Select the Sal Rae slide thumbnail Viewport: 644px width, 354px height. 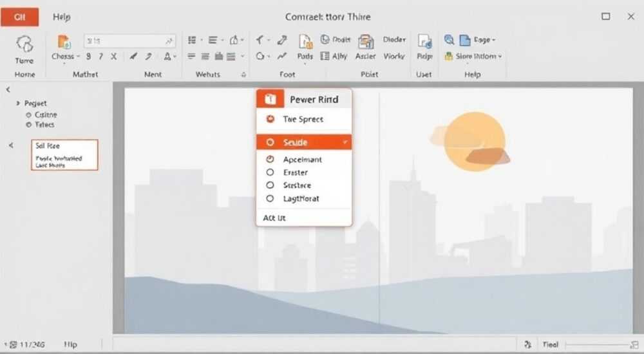64,155
